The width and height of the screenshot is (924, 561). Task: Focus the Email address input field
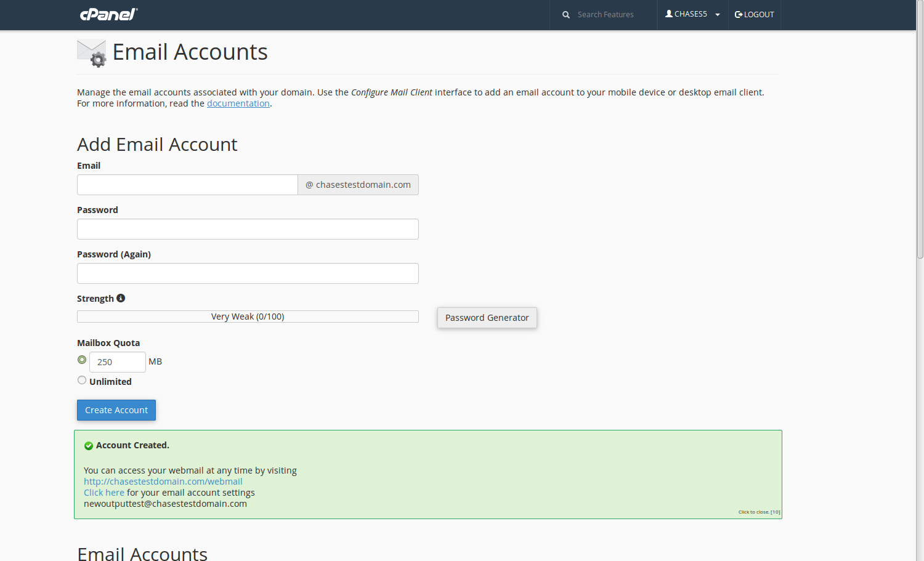coord(187,185)
